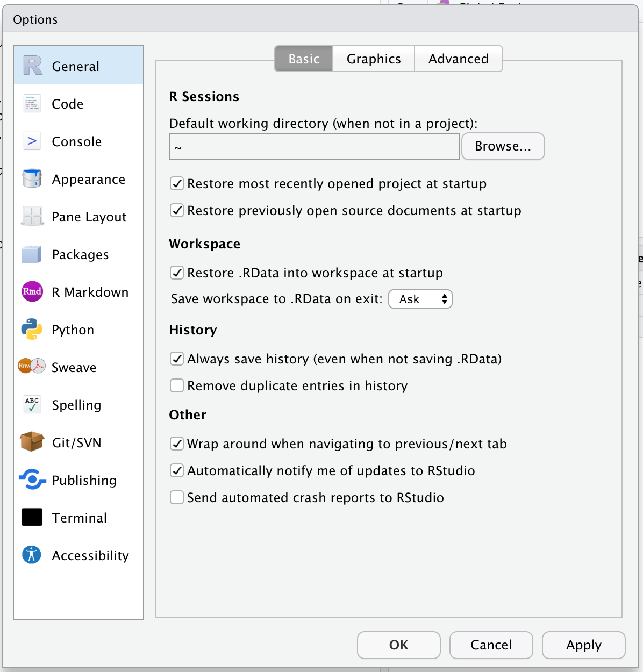
Task: Switch to the Basic tab
Action: coord(304,59)
